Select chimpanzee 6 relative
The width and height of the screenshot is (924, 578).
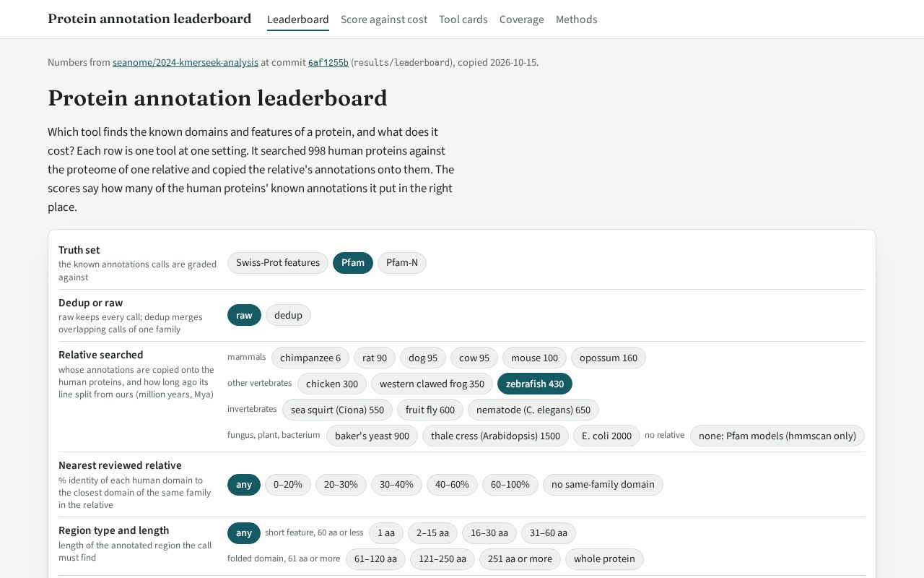tap(310, 358)
